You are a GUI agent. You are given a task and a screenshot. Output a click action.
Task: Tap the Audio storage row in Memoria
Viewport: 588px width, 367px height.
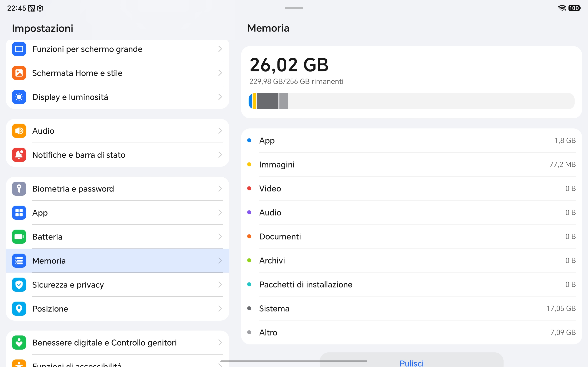pos(412,213)
